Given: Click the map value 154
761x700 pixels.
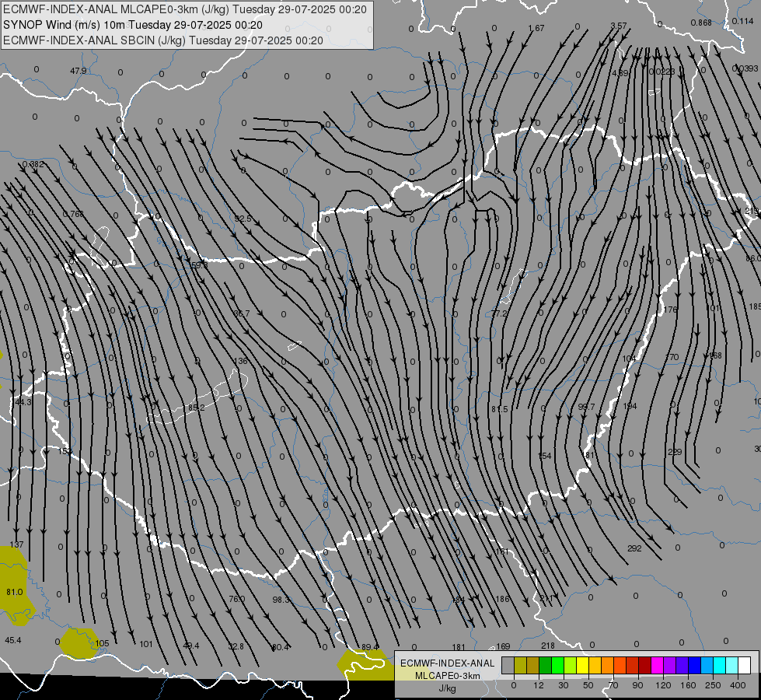Looking at the screenshot, I should click(x=545, y=456).
